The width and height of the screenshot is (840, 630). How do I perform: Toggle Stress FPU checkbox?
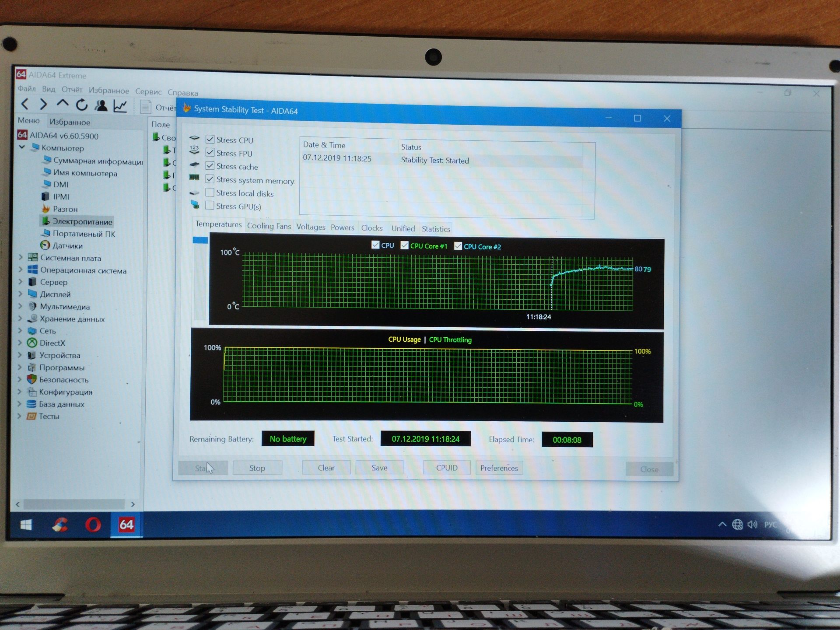coord(210,152)
